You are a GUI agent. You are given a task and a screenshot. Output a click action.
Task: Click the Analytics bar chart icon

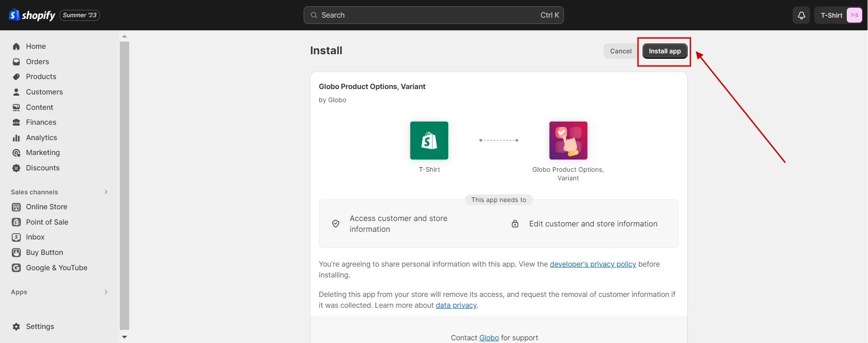click(16, 138)
